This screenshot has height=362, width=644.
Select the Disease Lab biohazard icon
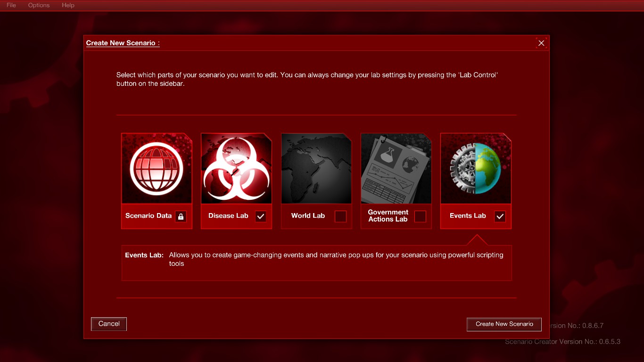click(236, 168)
